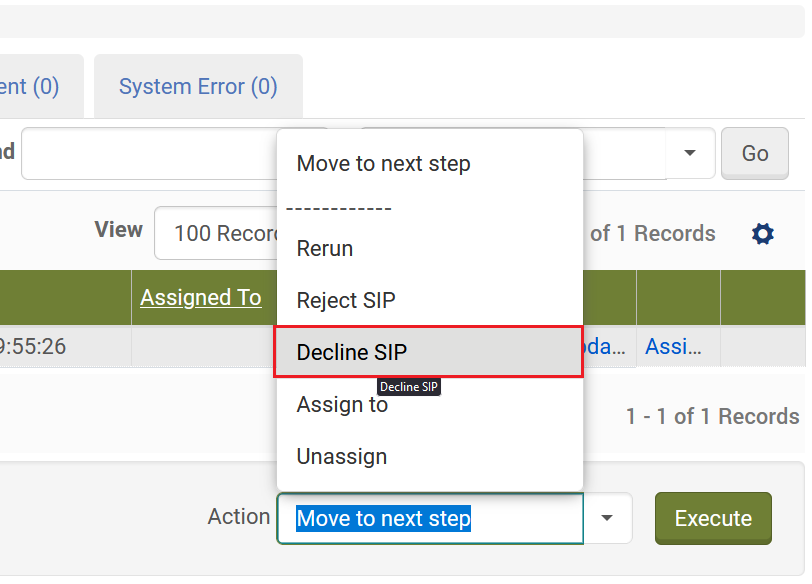Choose the Assign to action
Image resolution: width=812 pixels, height=584 pixels.
click(342, 405)
